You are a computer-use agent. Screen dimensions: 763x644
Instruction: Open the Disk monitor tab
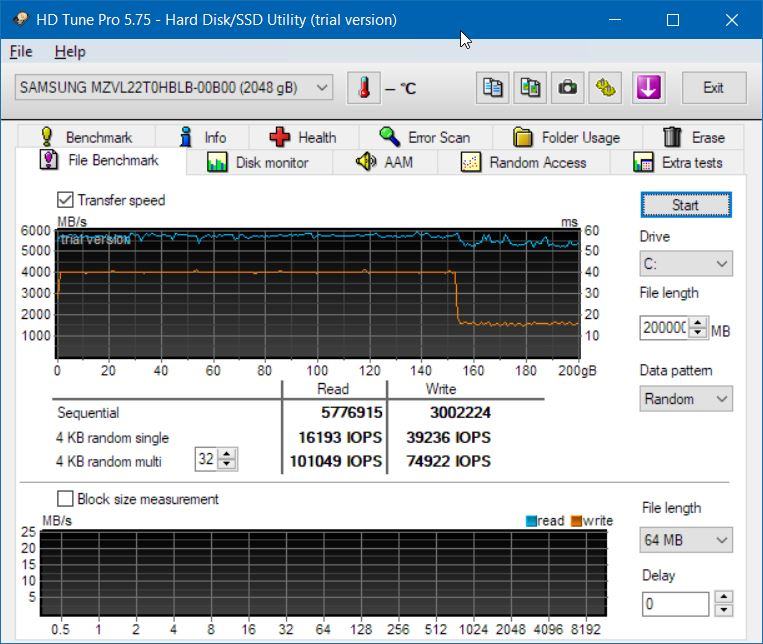[259, 162]
